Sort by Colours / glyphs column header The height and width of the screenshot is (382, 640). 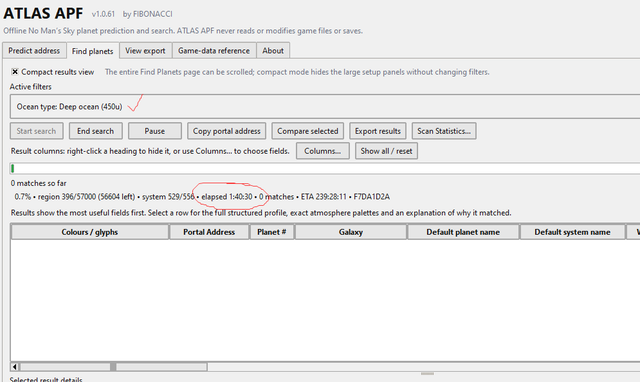[90, 232]
